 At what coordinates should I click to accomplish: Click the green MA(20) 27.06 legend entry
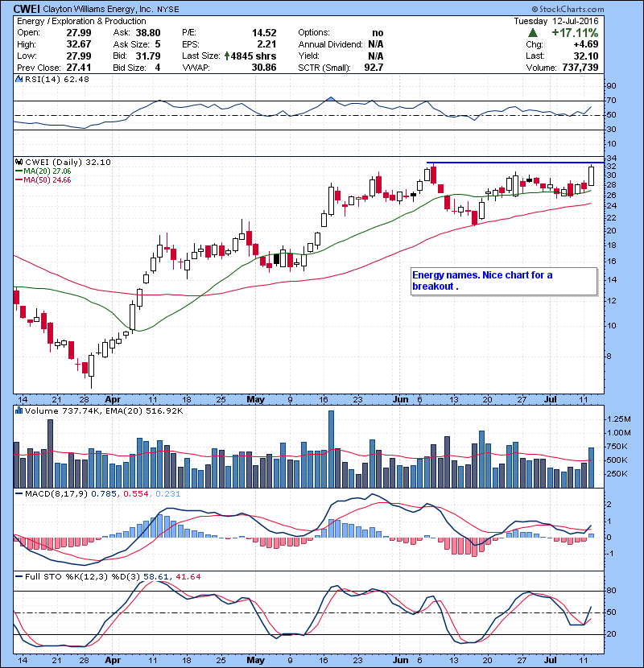pyautogui.click(x=43, y=171)
